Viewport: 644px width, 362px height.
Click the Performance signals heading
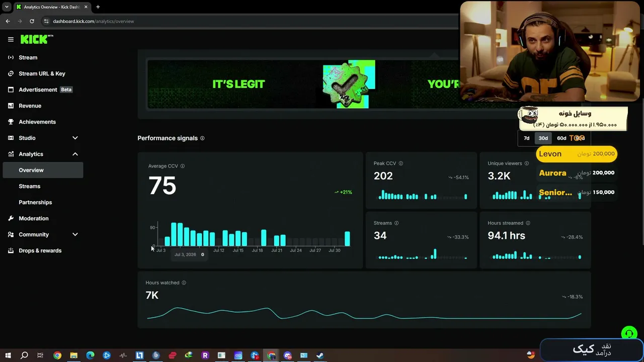[x=168, y=138]
